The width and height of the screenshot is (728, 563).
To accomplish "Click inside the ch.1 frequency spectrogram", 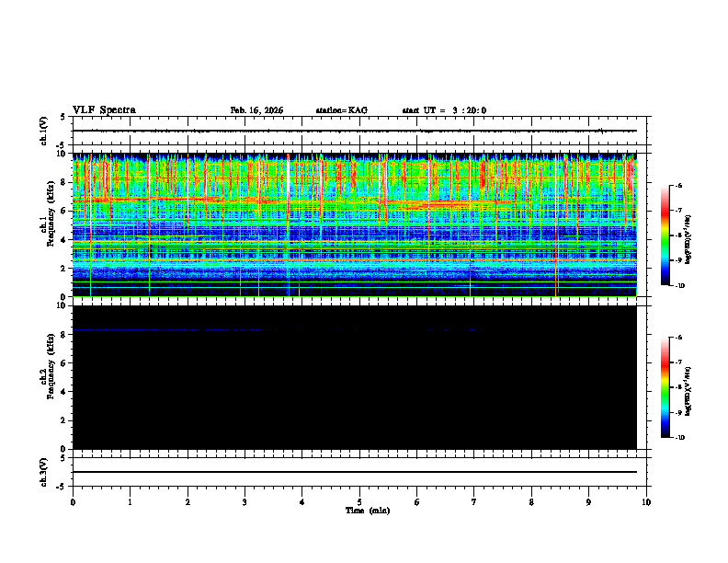I will pyautogui.click(x=354, y=224).
